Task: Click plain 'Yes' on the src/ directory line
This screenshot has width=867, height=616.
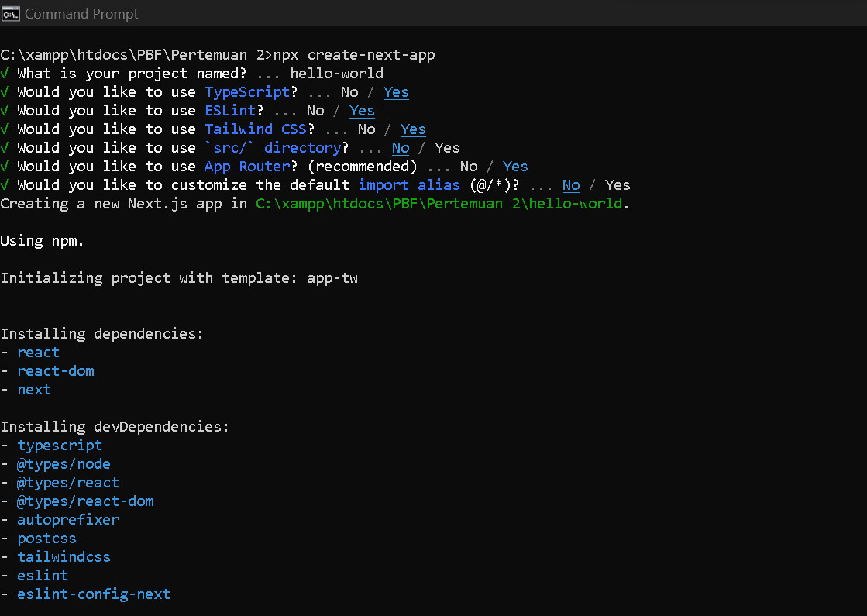Action: tap(447, 148)
